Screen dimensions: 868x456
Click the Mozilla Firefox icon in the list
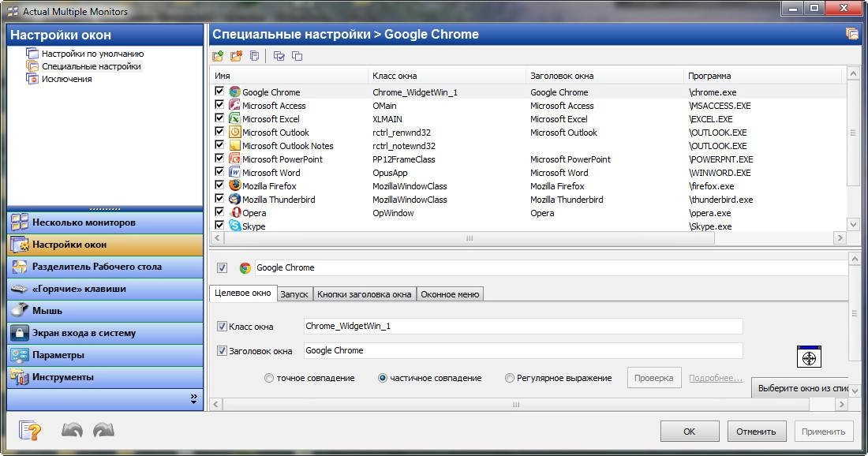pos(234,185)
